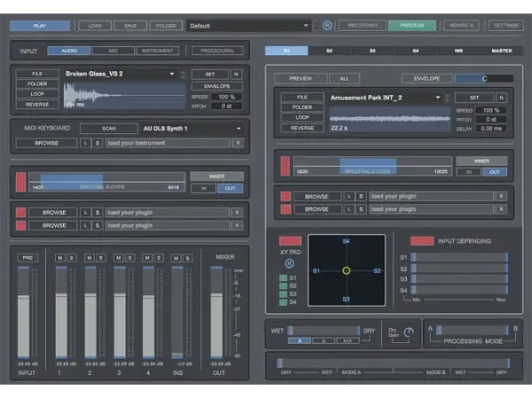Select the PROCEDURAL input tab

217,51
